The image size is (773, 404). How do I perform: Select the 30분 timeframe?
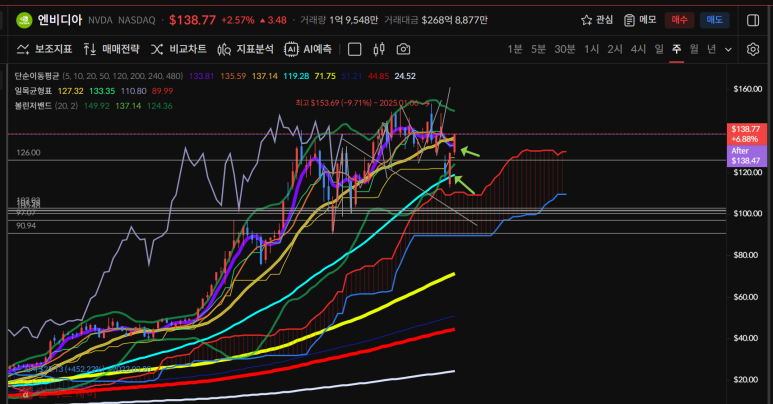(x=564, y=49)
